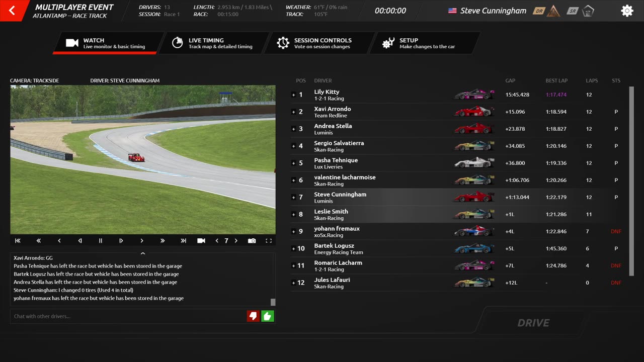Step one frame forward
This screenshot has height=362, width=644.
121,241
